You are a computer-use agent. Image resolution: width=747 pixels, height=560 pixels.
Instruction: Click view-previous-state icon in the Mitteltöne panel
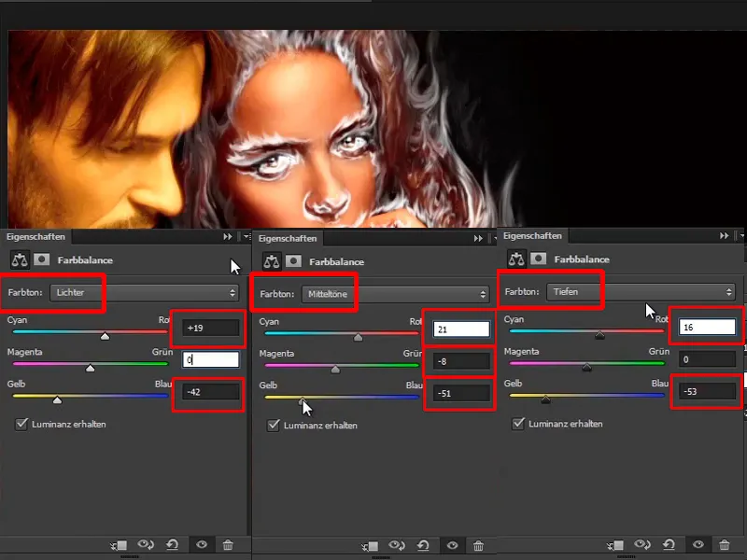(x=397, y=545)
